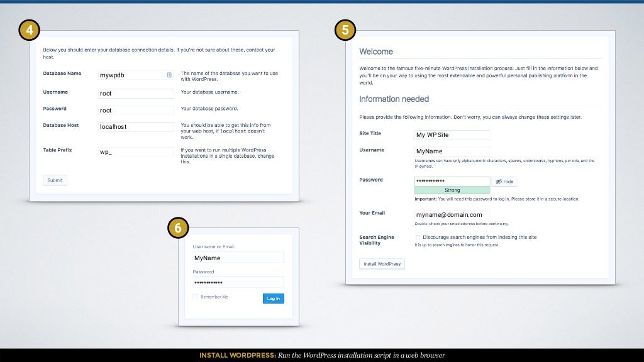Click the step 5 number badge

coord(345,30)
